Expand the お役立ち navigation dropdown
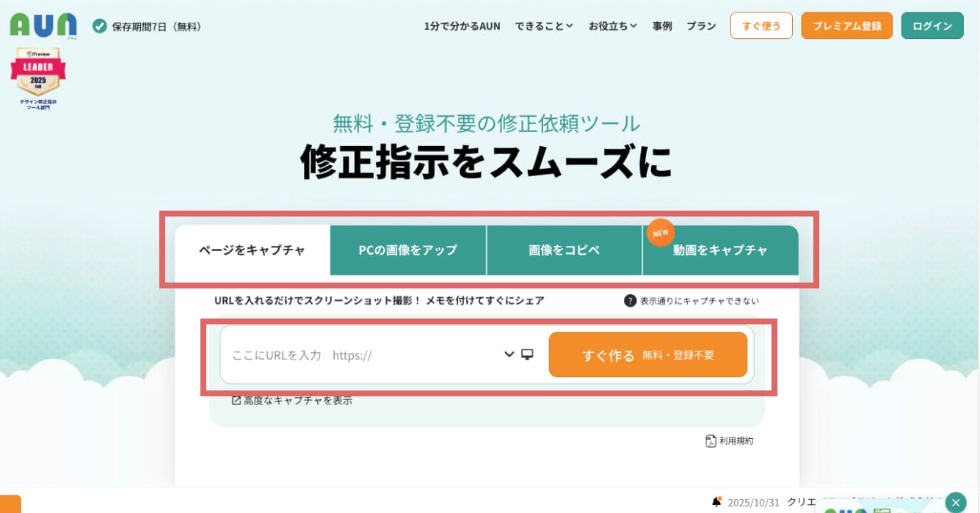Viewport: 980px width, 513px height. (612, 26)
